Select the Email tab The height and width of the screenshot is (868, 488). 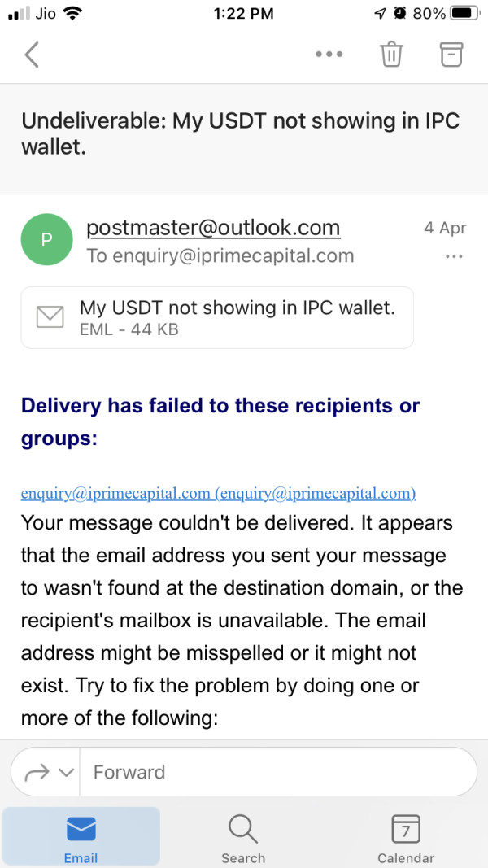pos(81,840)
